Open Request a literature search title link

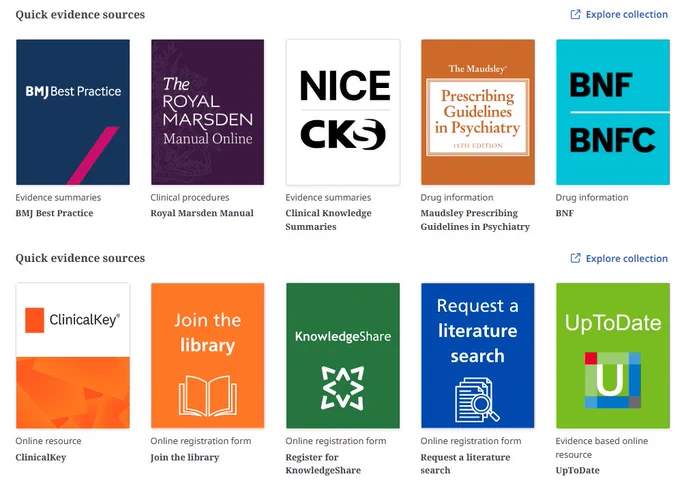465,464
